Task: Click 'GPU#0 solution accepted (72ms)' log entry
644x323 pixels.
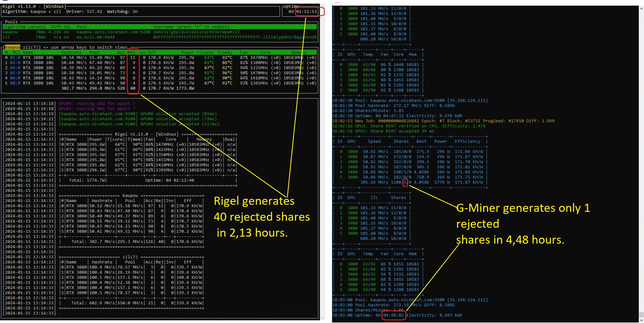Action: (179, 119)
